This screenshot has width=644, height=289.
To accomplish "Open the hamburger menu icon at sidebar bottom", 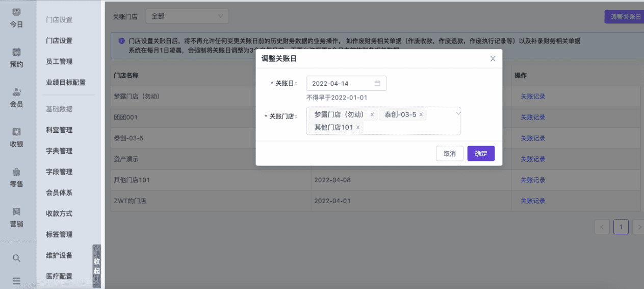I will point(16,280).
